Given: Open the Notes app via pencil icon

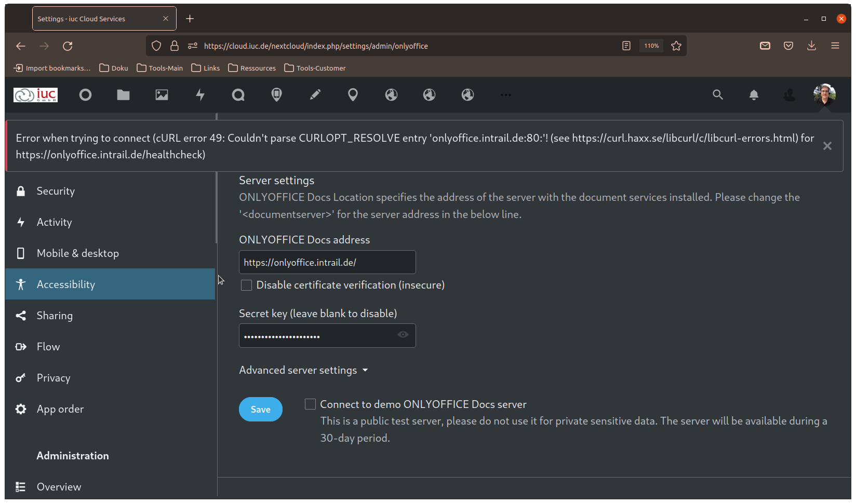Looking at the screenshot, I should [x=315, y=95].
